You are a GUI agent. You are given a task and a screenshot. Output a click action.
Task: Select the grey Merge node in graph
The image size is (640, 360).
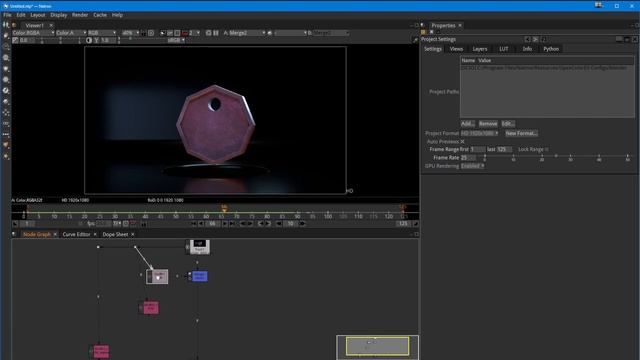point(157,276)
